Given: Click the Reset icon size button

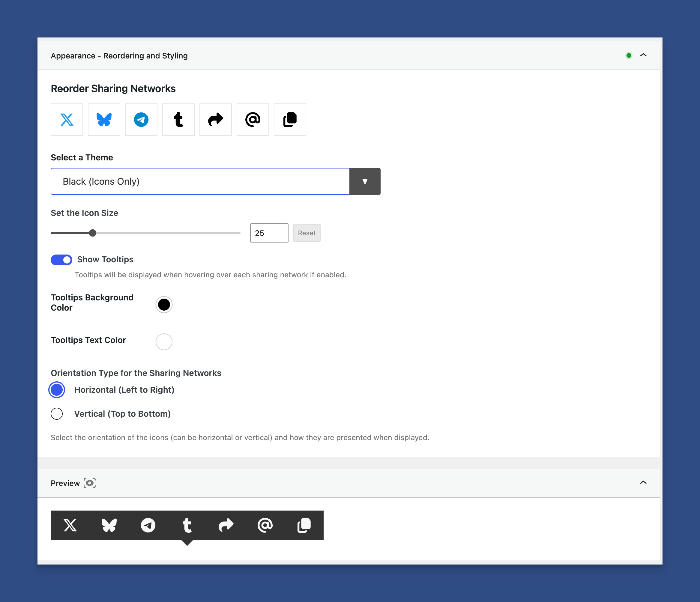Looking at the screenshot, I should [307, 233].
